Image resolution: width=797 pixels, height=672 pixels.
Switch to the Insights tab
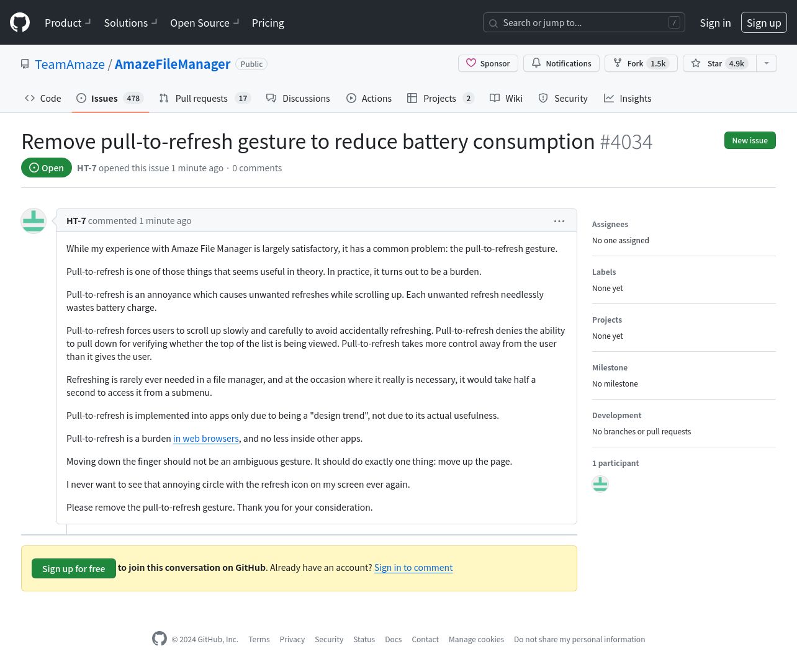pos(628,98)
